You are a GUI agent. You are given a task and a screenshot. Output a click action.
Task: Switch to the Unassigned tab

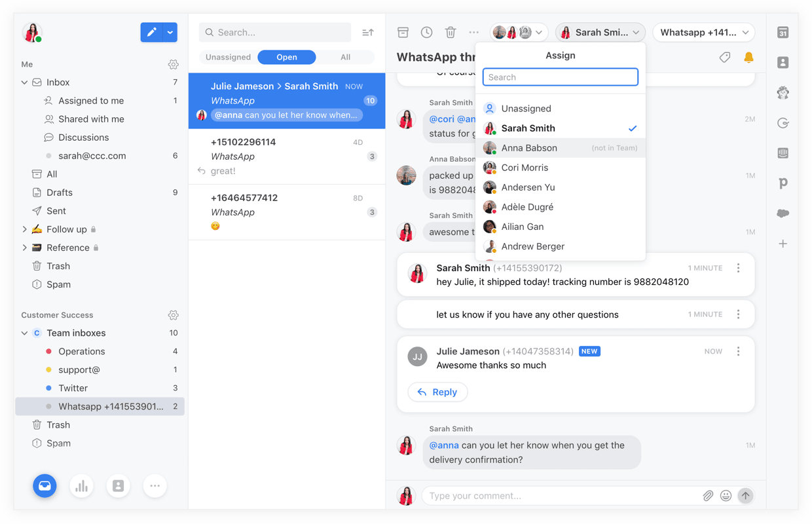tap(228, 57)
